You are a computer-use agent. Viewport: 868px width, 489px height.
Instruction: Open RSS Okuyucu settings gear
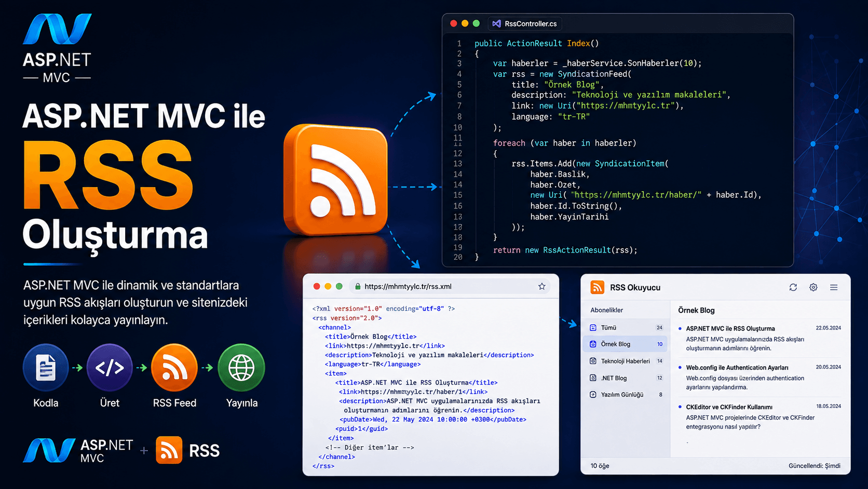(813, 287)
